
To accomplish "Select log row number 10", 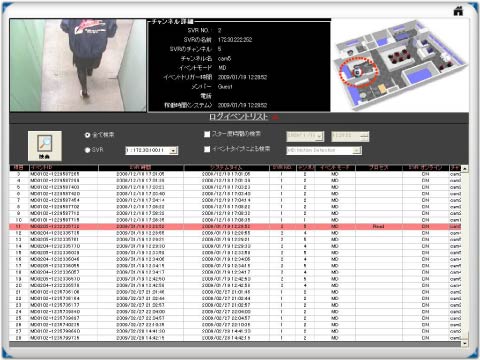I will tap(235, 220).
